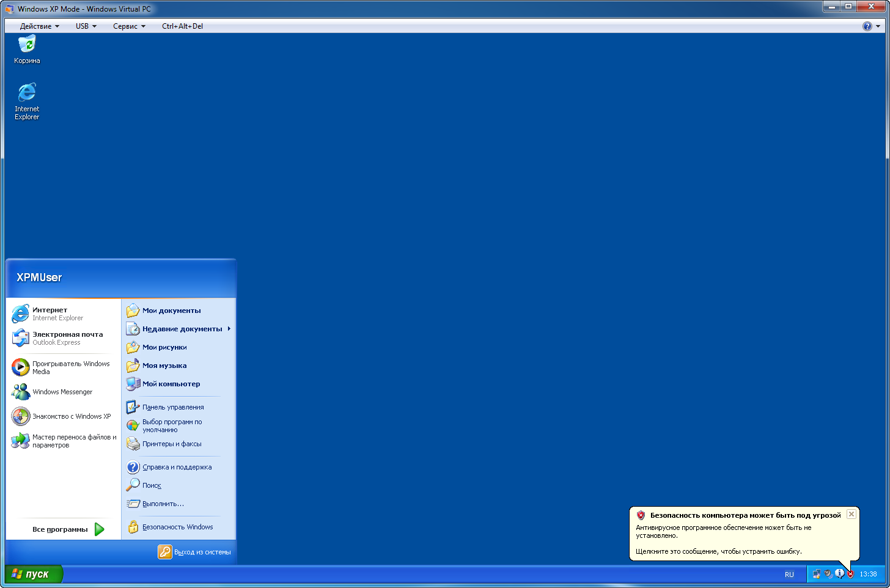The width and height of the screenshot is (890, 588).
Task: Open Outlook Express (Электронная почта)
Action: tap(64, 338)
